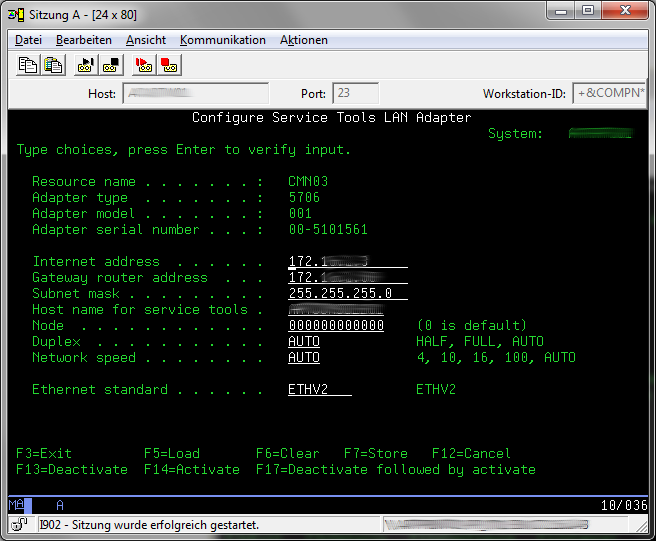Click the connection status icon in status bar
Screen dimensions: 656x541
pyautogui.click(x=19, y=524)
